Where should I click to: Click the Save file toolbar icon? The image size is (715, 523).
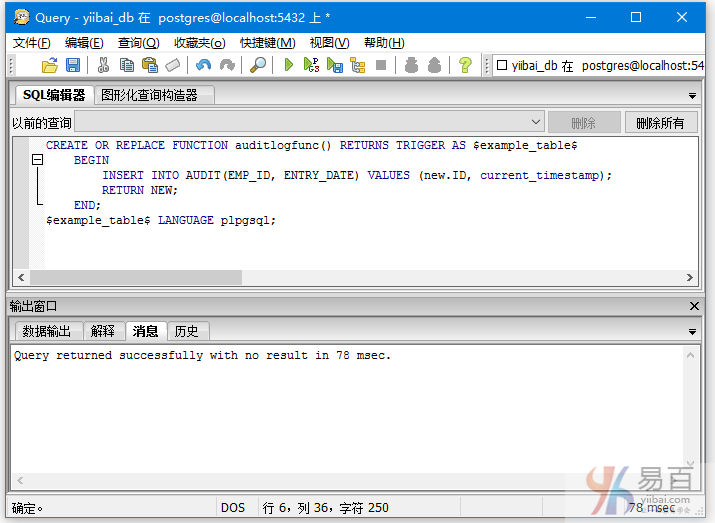72,65
